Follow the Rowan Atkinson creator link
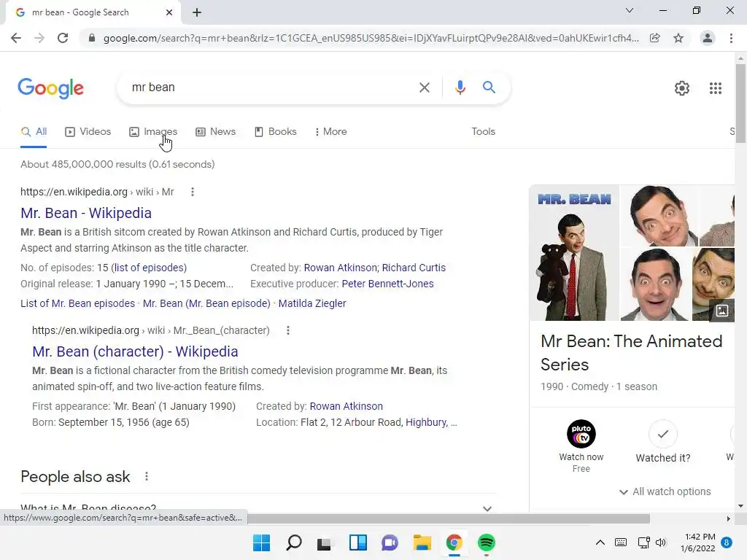The width and height of the screenshot is (747, 560). [x=340, y=268]
